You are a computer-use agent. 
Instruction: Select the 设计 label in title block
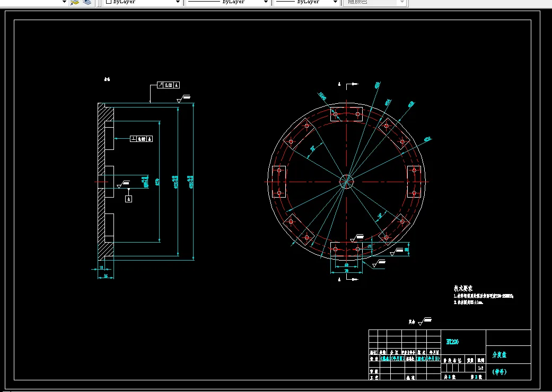coord(374,359)
